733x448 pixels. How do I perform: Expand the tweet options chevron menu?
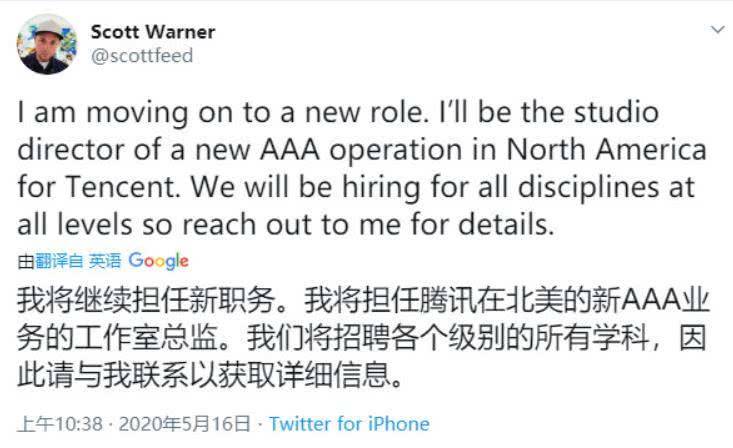717,31
